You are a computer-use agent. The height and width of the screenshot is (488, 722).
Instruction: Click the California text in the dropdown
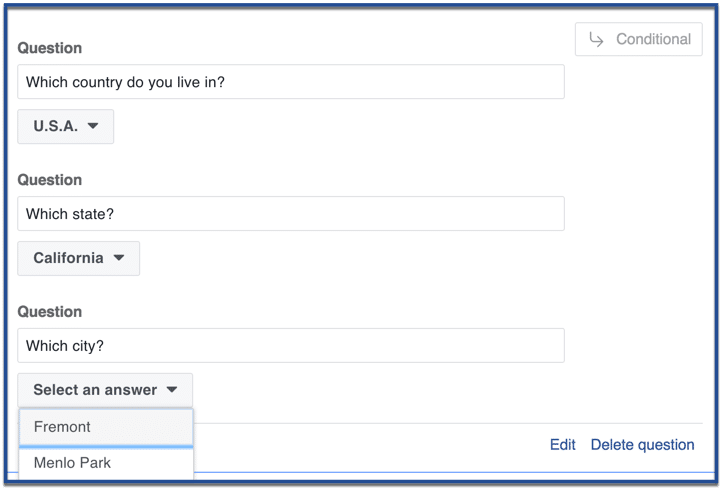[x=69, y=258]
